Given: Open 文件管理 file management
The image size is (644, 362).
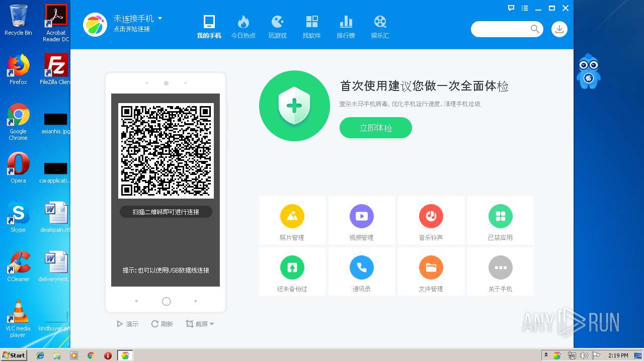Looking at the screenshot, I should tap(431, 272).
